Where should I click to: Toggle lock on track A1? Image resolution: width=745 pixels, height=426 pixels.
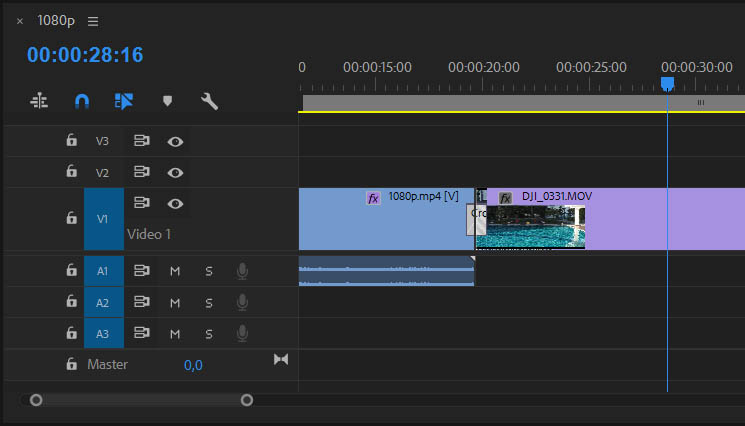[71, 270]
